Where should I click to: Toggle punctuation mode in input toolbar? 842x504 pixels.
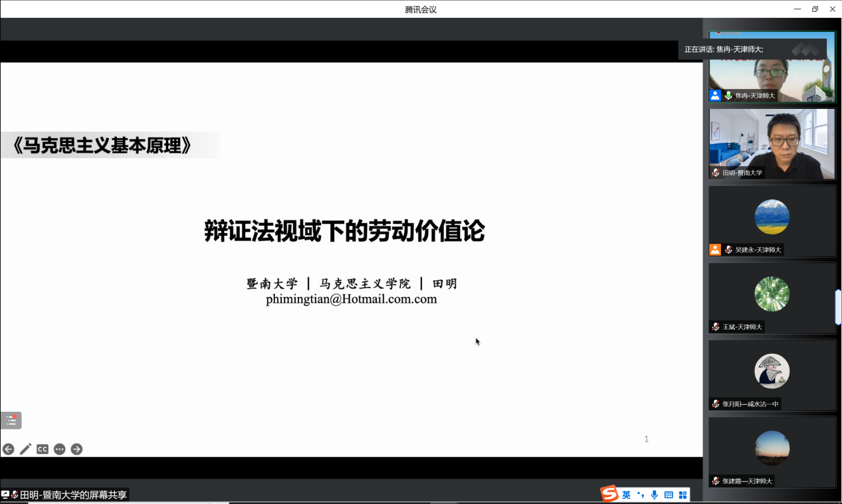click(641, 495)
